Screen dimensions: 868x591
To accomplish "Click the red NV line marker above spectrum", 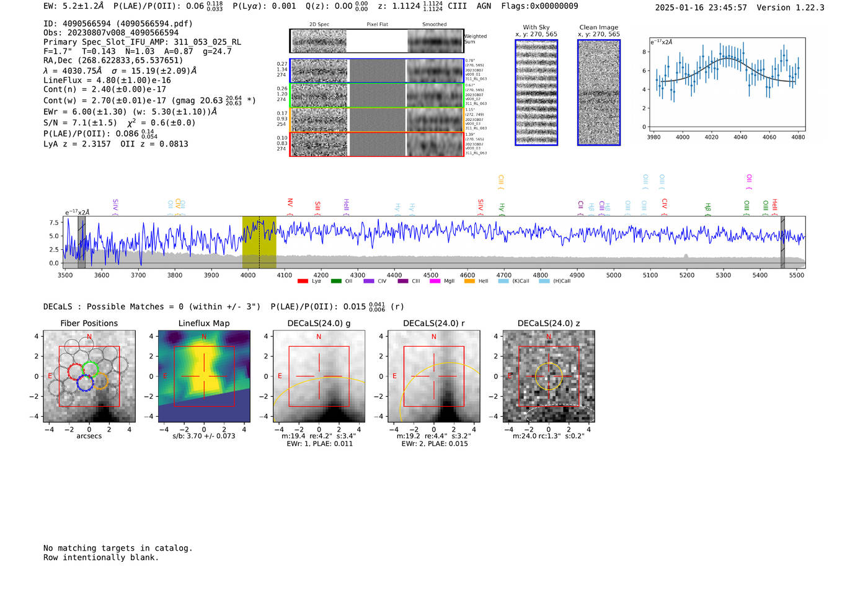I will [x=290, y=203].
